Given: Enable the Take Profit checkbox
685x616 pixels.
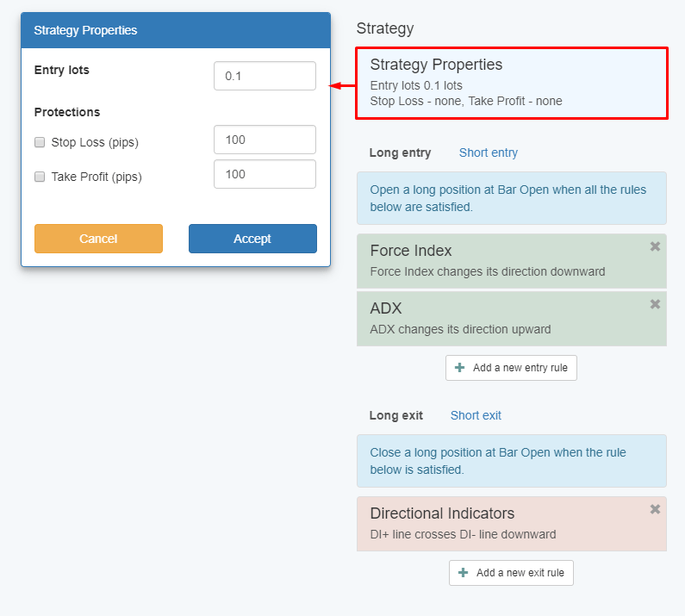Looking at the screenshot, I should tap(40, 177).
